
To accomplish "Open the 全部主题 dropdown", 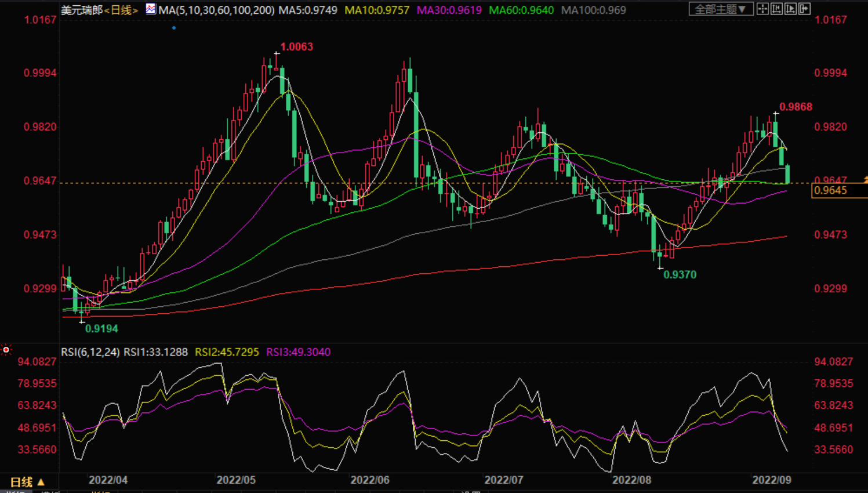I will [x=721, y=9].
